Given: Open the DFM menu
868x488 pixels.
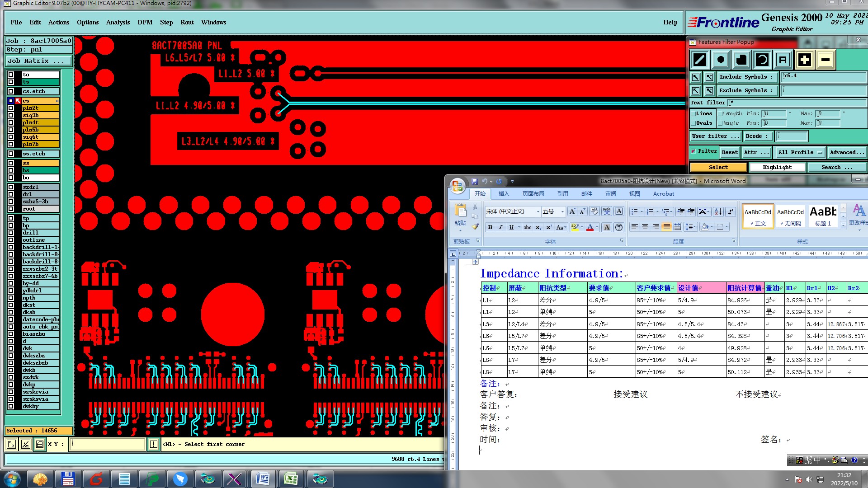Looking at the screenshot, I should click(x=145, y=22).
